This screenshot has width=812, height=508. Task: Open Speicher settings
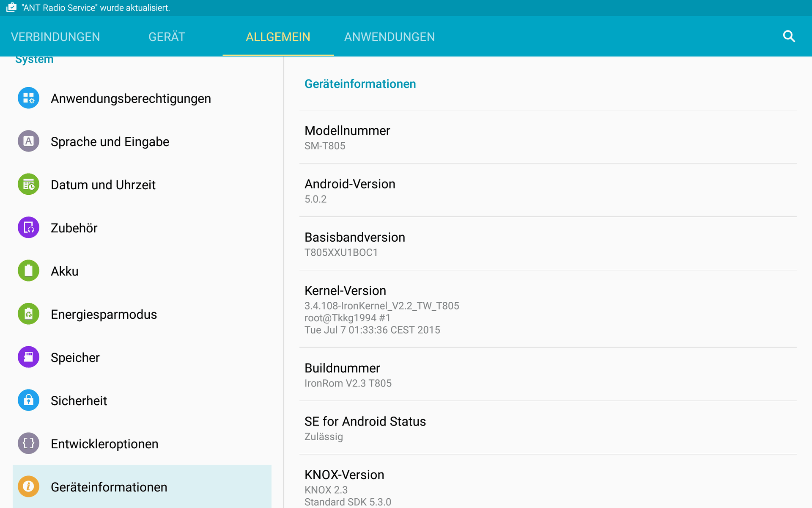click(142, 357)
